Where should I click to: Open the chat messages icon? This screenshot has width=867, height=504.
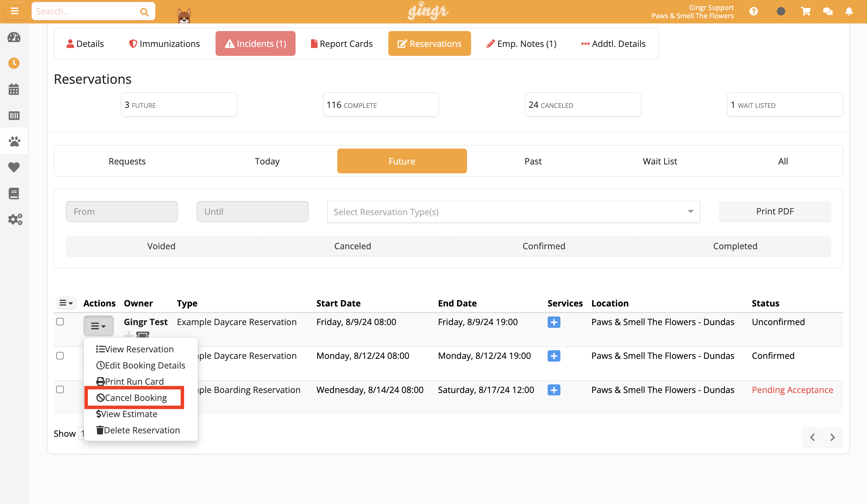pos(828,12)
